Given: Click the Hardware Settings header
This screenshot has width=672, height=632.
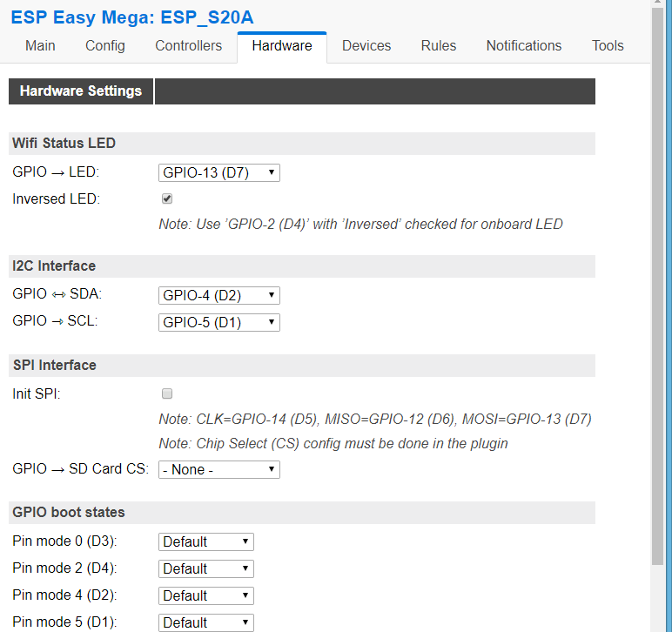Looking at the screenshot, I should pyautogui.click(x=81, y=91).
